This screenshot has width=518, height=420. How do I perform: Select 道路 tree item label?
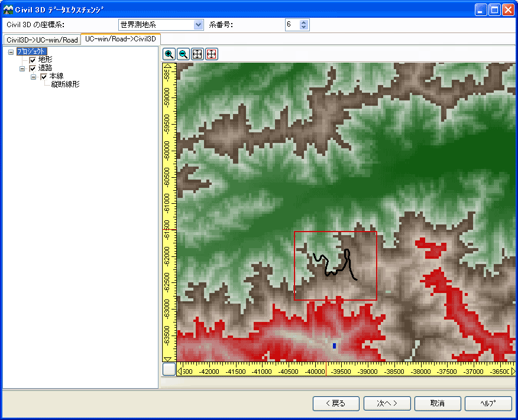(x=46, y=68)
